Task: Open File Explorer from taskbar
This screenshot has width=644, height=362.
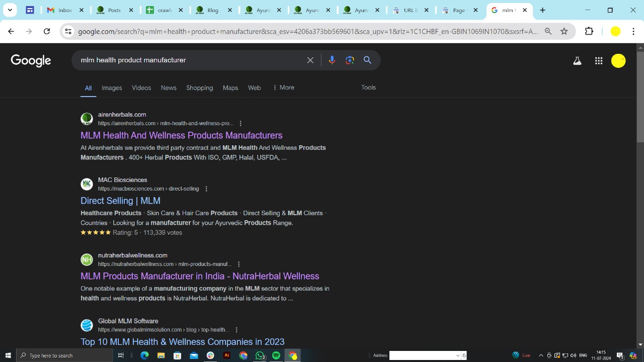Action: 161,355
